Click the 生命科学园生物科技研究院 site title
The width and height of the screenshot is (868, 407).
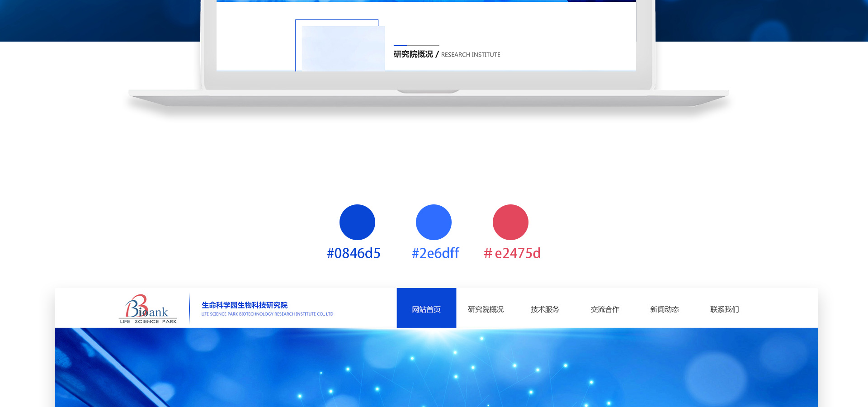[x=244, y=305]
